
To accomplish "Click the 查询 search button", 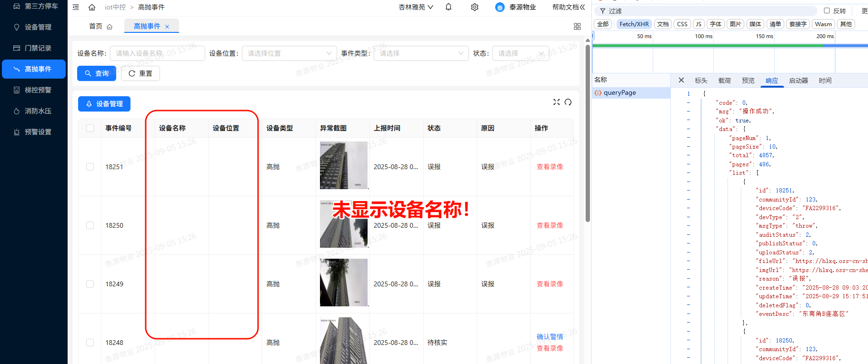I will [x=97, y=73].
